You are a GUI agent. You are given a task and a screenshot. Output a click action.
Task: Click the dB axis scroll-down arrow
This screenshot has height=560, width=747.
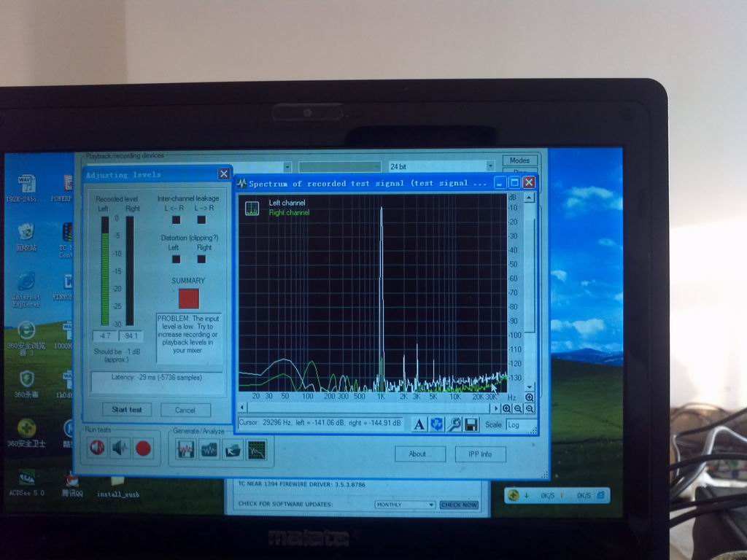pyautogui.click(x=530, y=386)
